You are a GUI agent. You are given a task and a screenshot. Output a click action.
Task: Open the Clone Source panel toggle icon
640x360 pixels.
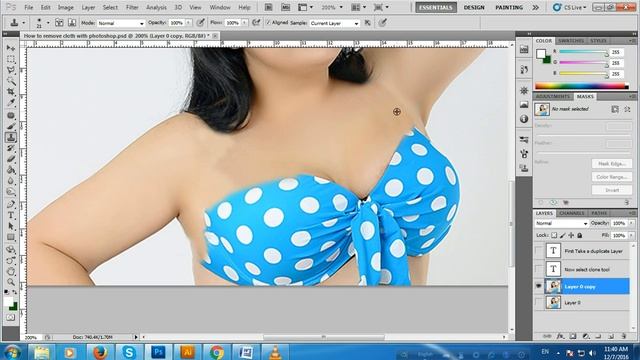pos(72,23)
